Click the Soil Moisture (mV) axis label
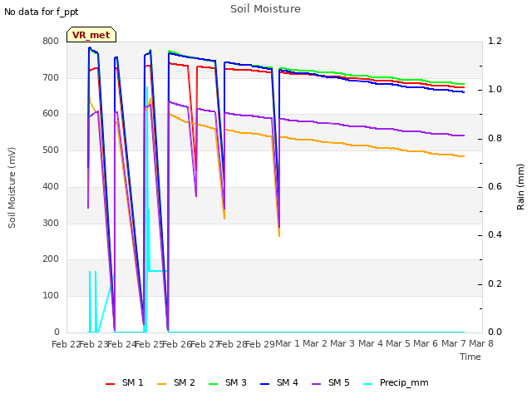The width and height of the screenshot is (532, 399). [12, 188]
